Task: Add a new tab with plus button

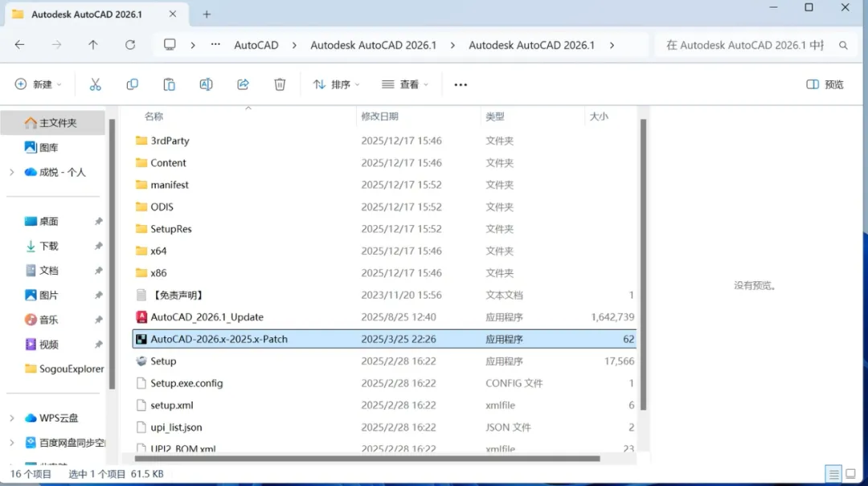Action: (x=207, y=14)
